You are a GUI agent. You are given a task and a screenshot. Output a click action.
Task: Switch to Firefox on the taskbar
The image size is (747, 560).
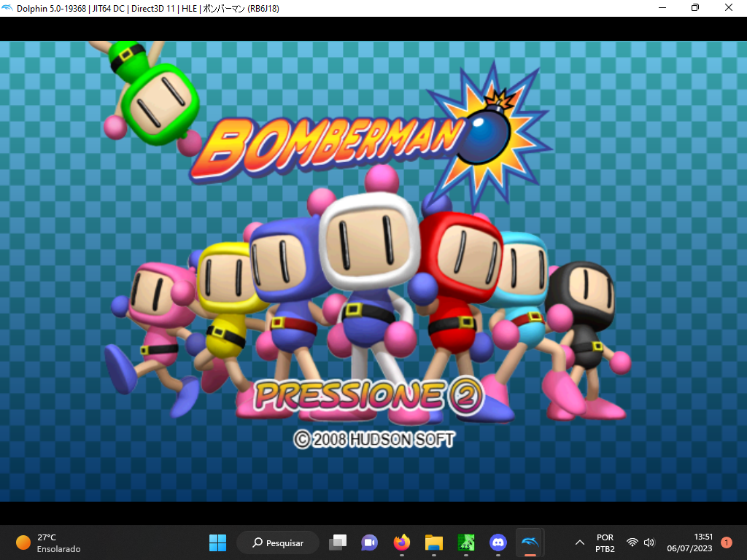coord(402,542)
